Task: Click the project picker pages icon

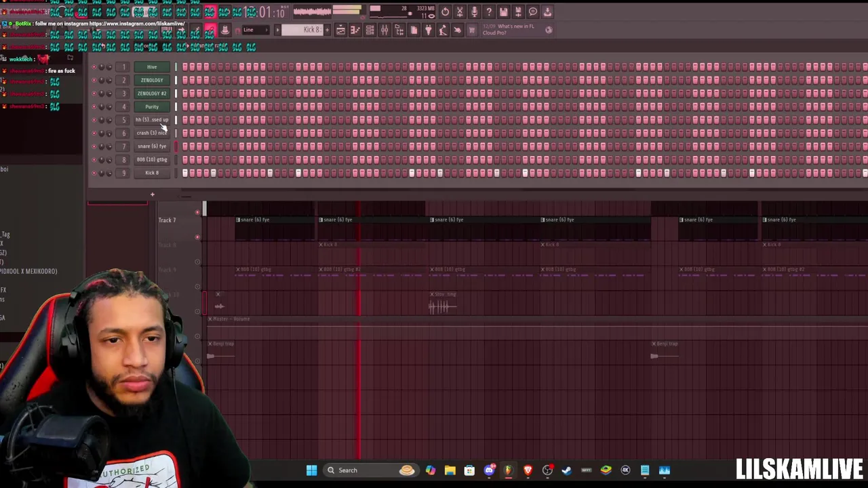Action: point(414,30)
